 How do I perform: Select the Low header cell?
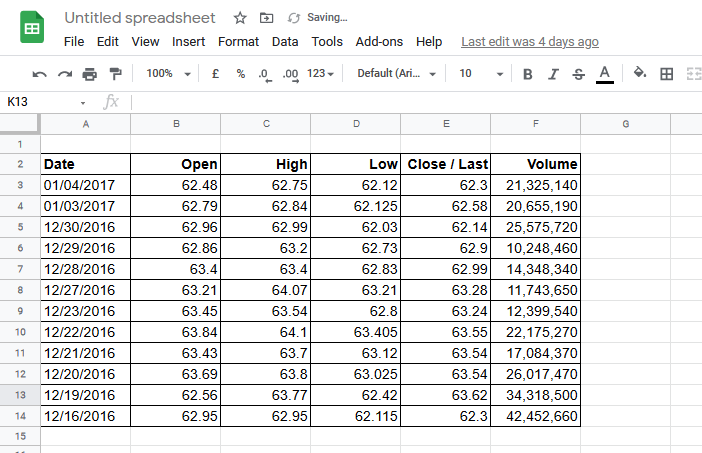tap(355, 164)
